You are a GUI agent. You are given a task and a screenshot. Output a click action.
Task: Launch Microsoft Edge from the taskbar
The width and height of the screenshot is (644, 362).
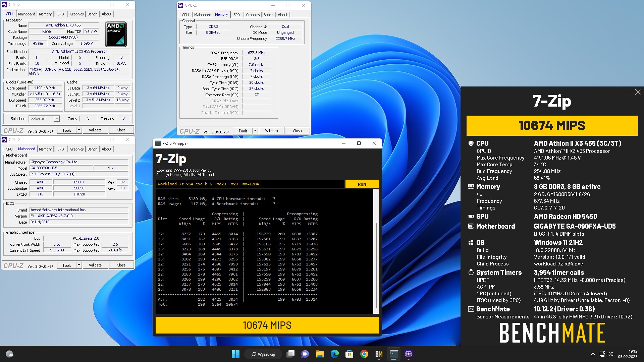pos(335,354)
